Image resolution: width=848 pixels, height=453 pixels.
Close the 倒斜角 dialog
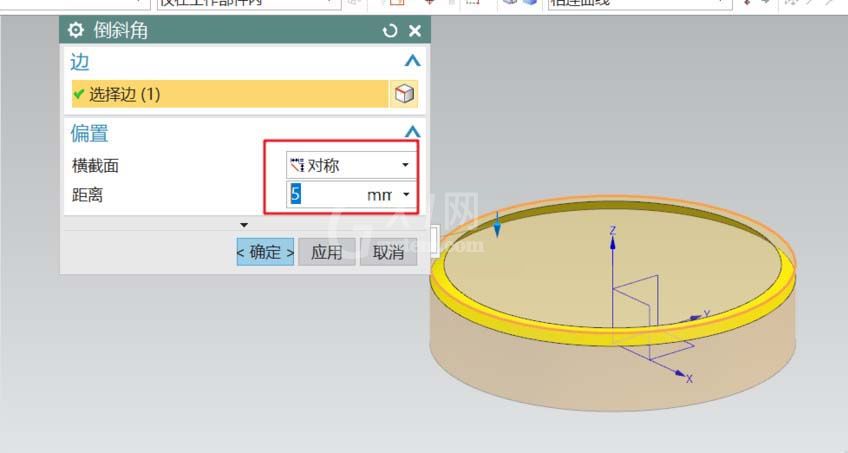pos(415,31)
